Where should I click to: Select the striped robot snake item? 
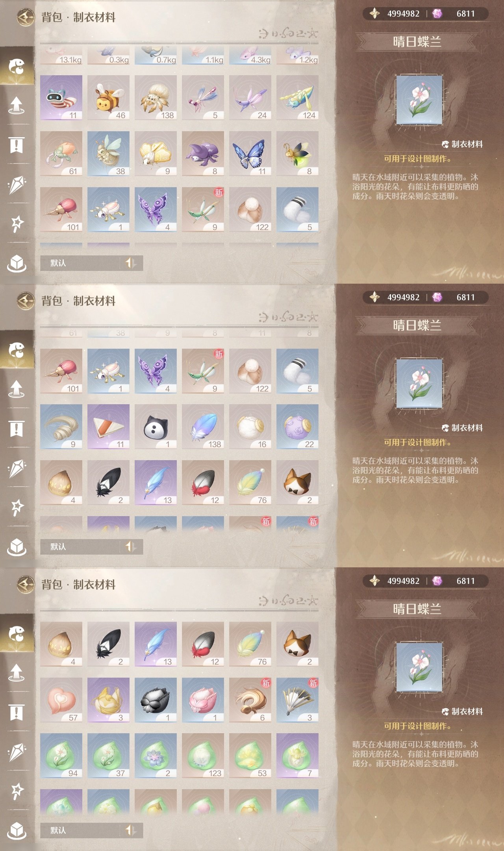[x=61, y=98]
